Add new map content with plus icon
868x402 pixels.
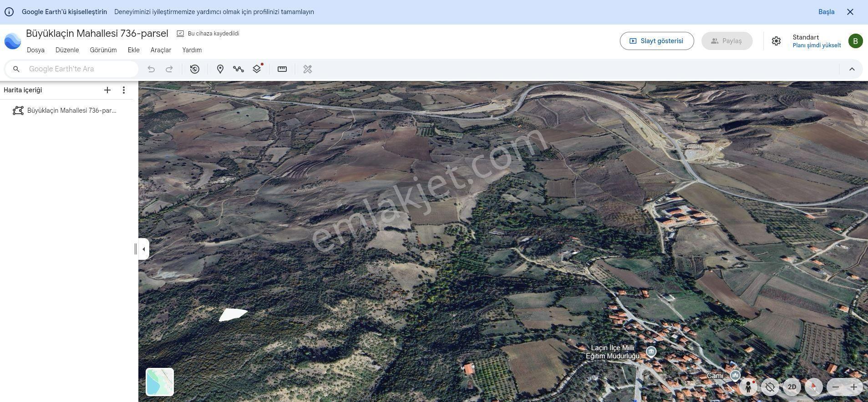107,90
